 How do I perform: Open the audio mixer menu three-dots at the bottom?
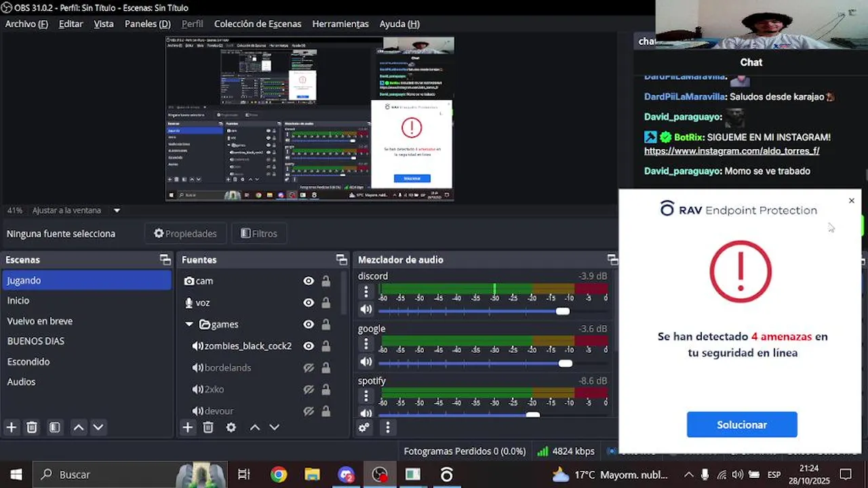tap(388, 427)
